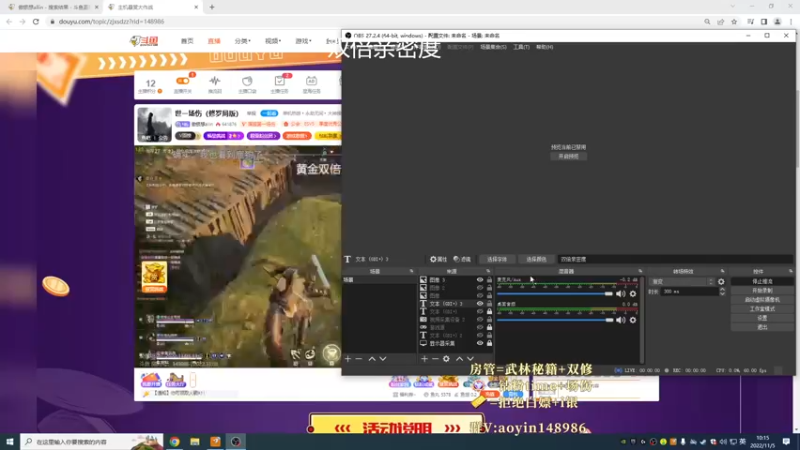Viewport: 800px width, 450px height.
Task: Click the 停止推流 stop streaming button
Action: [x=762, y=282]
